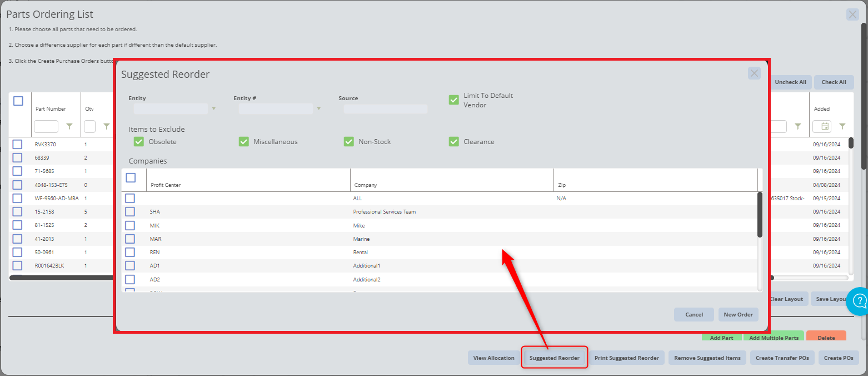Click Remove Suggested Items
Viewport: 868px width, 376px height.
707,358
